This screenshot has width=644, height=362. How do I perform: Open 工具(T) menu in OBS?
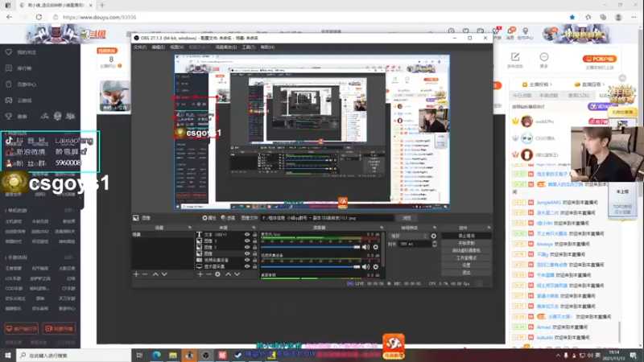tap(249, 47)
